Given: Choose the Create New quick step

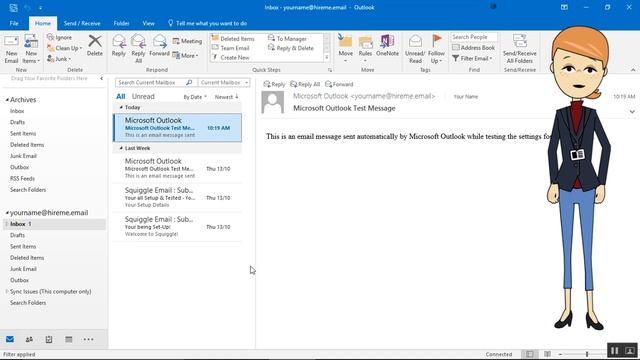Looking at the screenshot, I should coord(231,58).
